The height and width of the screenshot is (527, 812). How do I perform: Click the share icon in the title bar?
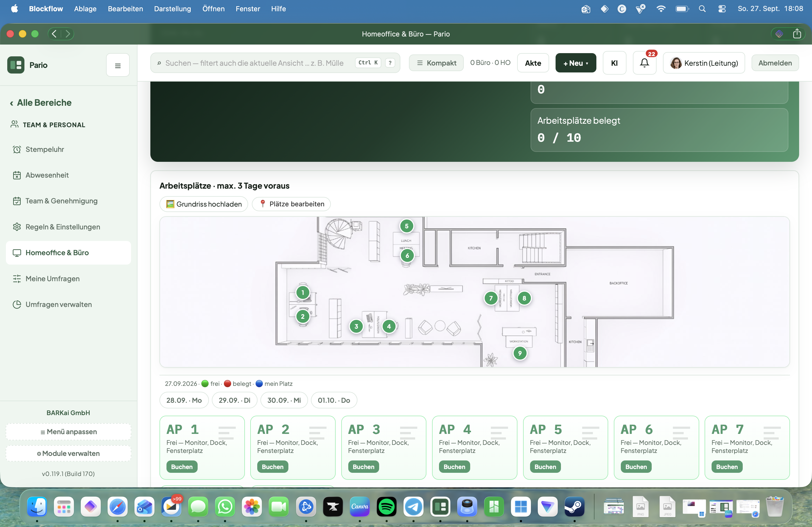coord(797,34)
